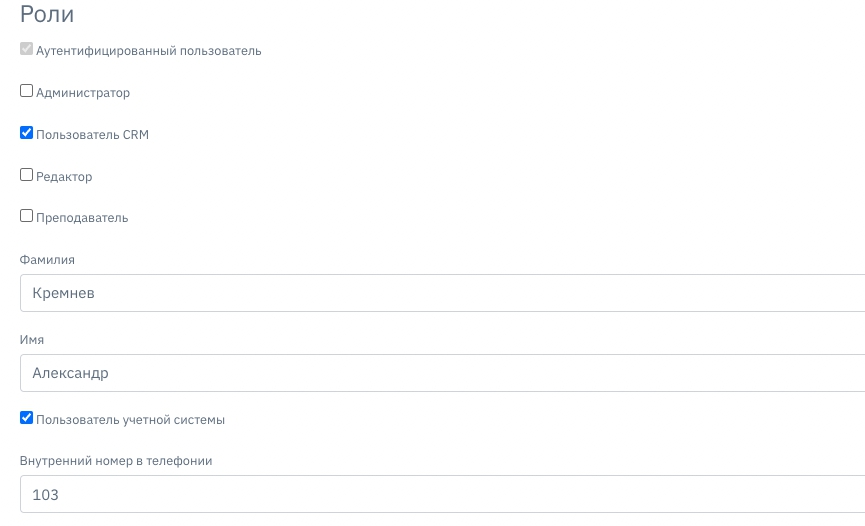Click the Роли section heading
The height and width of the screenshot is (526, 865).
pos(47,14)
